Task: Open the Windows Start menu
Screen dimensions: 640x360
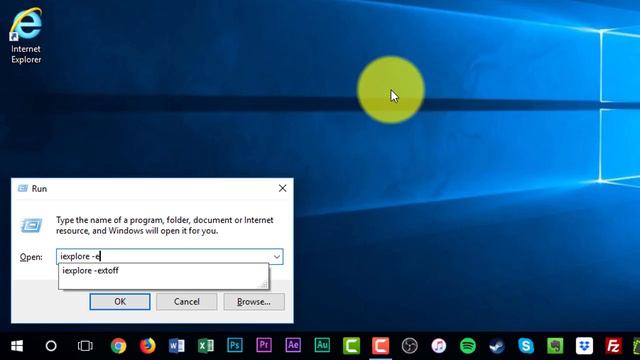Action: 17,346
